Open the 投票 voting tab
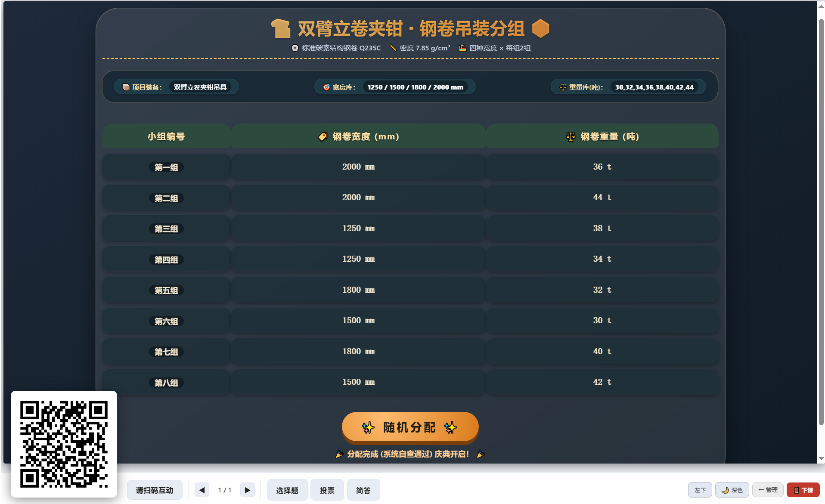 pyautogui.click(x=327, y=490)
